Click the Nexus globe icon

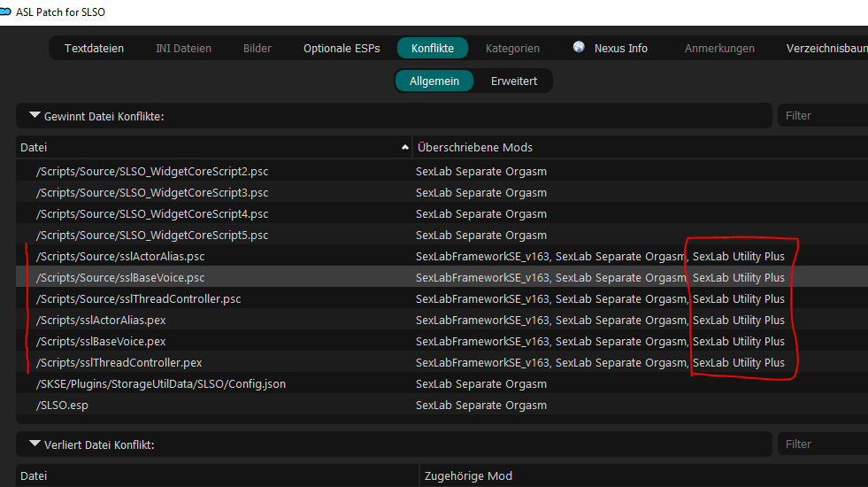coord(579,47)
